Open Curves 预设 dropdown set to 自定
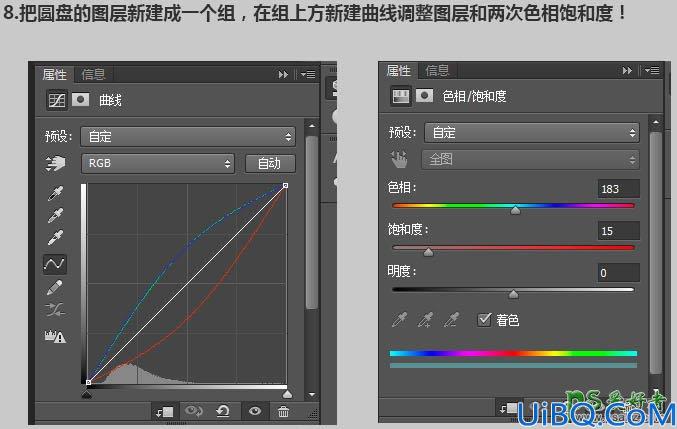This screenshot has width=677, height=429. (188, 137)
